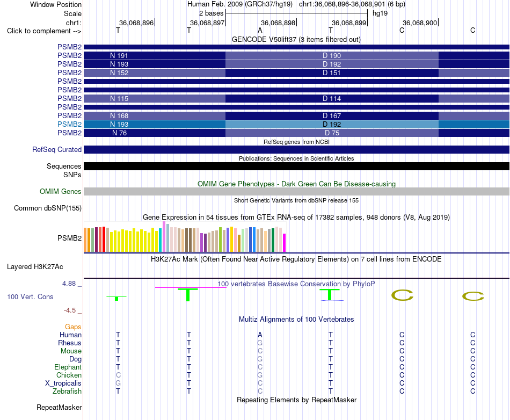510x420 pixels.
Task: Open 'RefSeq genes from NCBI' track title
Action: (x=296, y=142)
